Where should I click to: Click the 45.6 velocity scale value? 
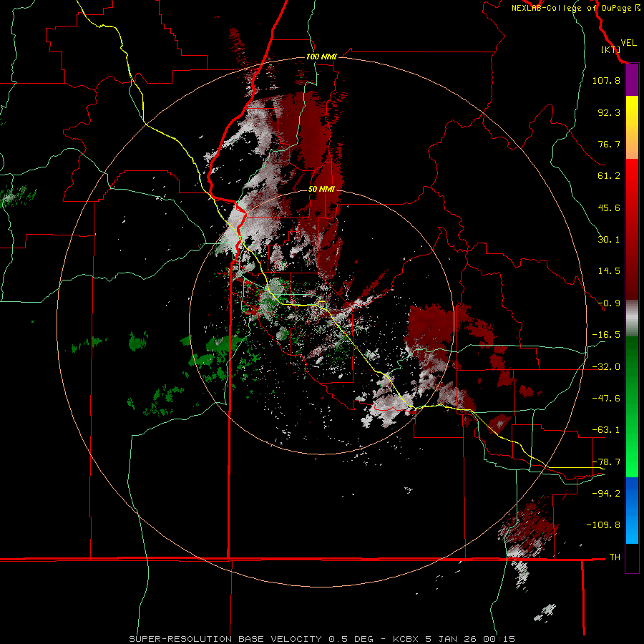[609, 208]
